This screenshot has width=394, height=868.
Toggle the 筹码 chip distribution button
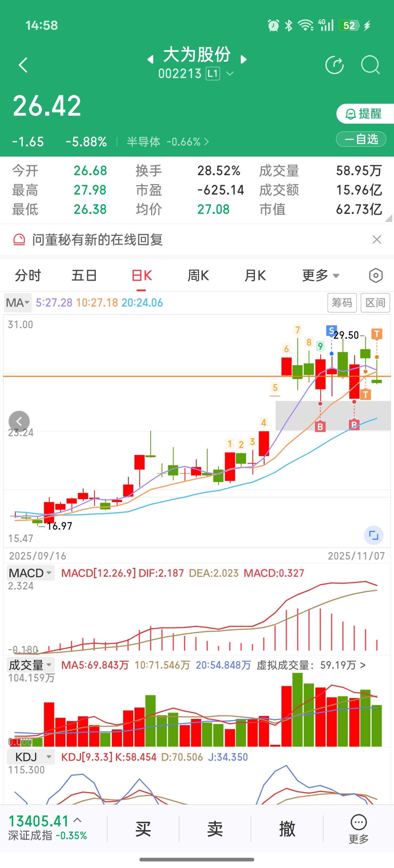pyautogui.click(x=342, y=303)
